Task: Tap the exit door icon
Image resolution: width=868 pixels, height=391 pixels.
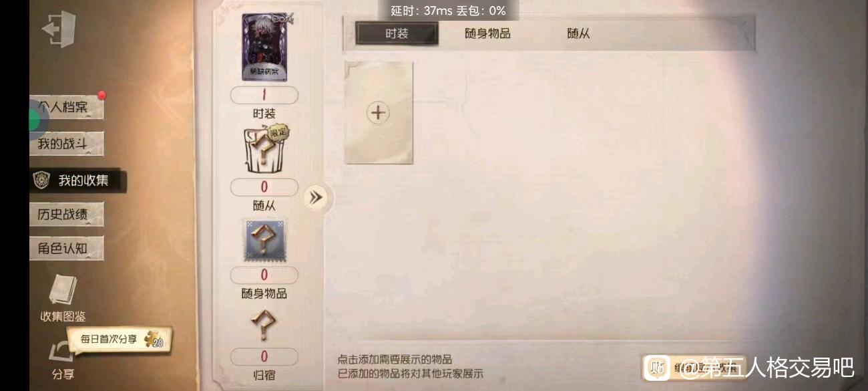Action: coord(59,29)
